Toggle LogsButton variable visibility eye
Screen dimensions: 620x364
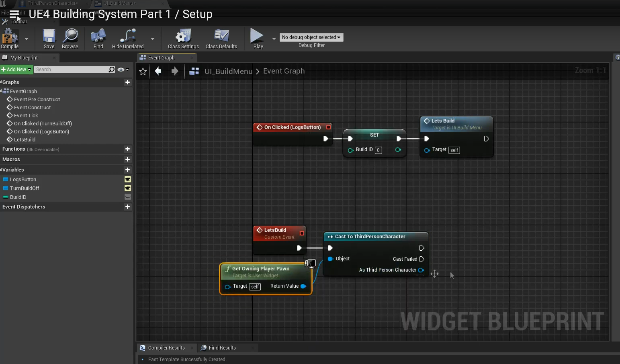point(128,180)
